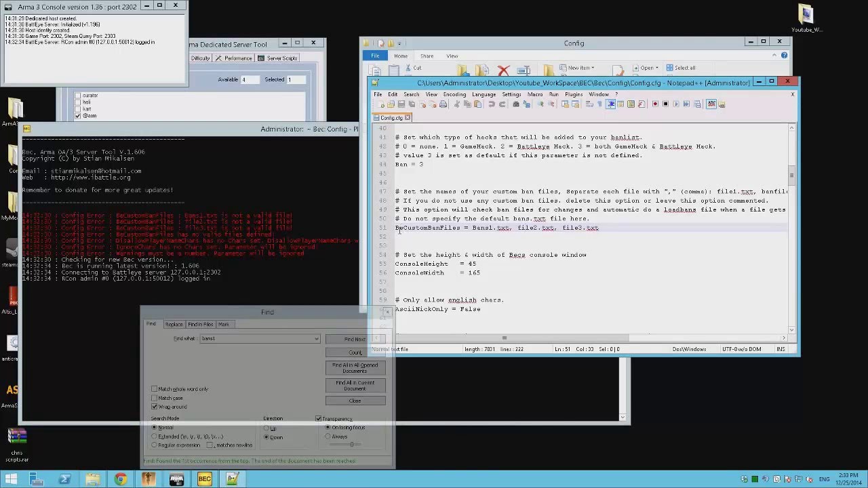This screenshot has width=868, height=488.
Task: Click the Notepad++ horizontal scrollbar thumb
Action: click(504, 338)
